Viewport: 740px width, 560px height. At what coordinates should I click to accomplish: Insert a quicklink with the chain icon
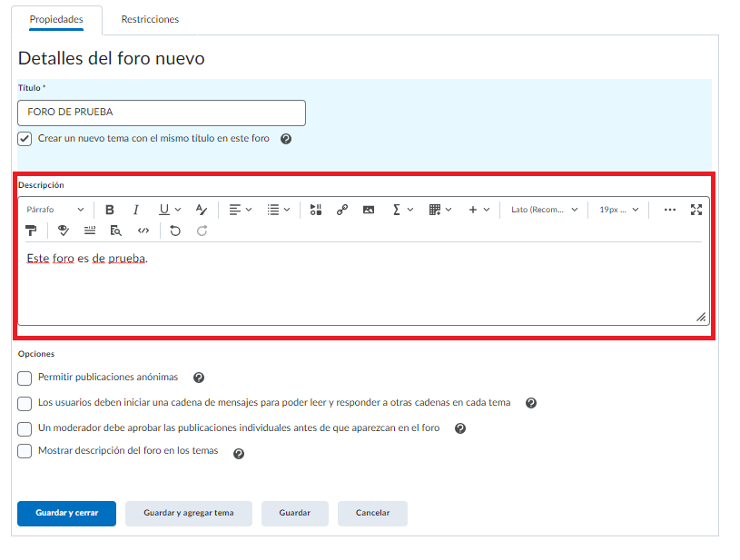pyautogui.click(x=342, y=210)
